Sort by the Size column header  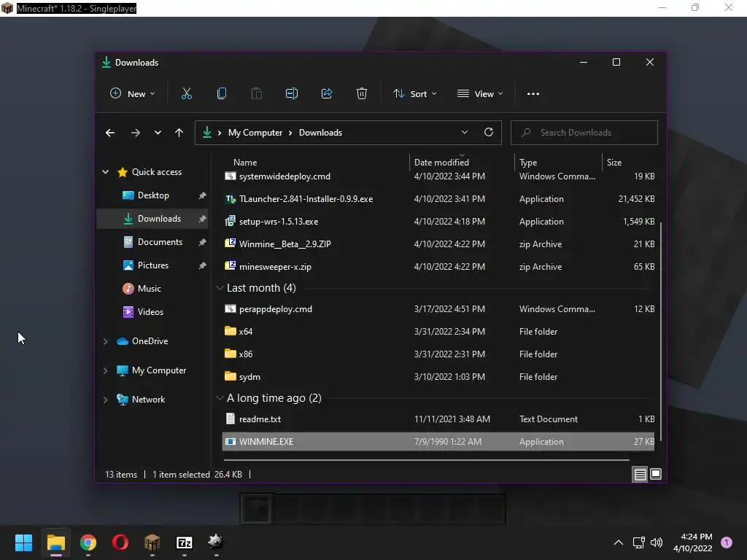pyautogui.click(x=614, y=163)
